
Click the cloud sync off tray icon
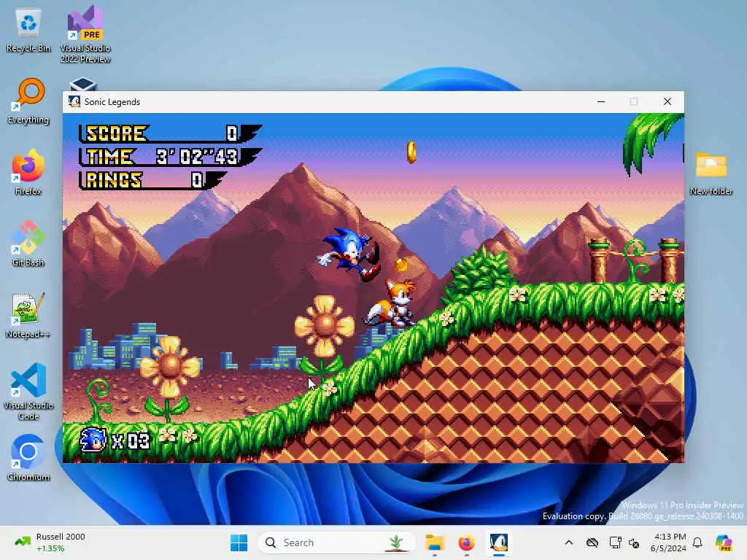tap(592, 542)
